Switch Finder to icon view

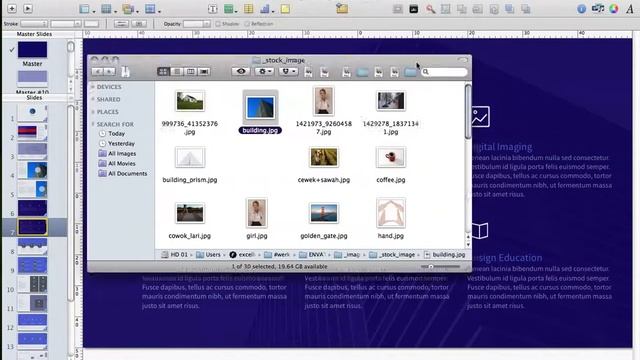[x=163, y=71]
